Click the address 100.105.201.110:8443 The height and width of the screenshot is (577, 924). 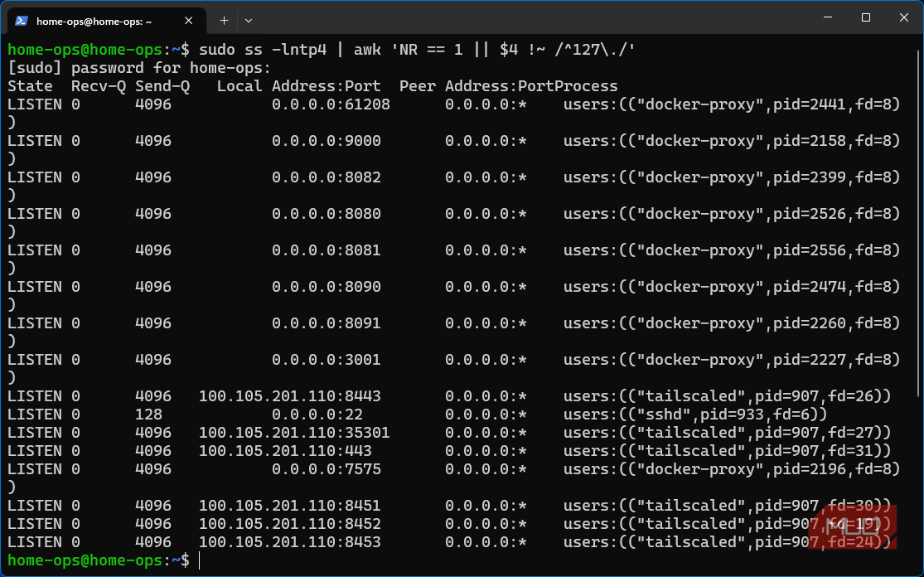(x=289, y=396)
